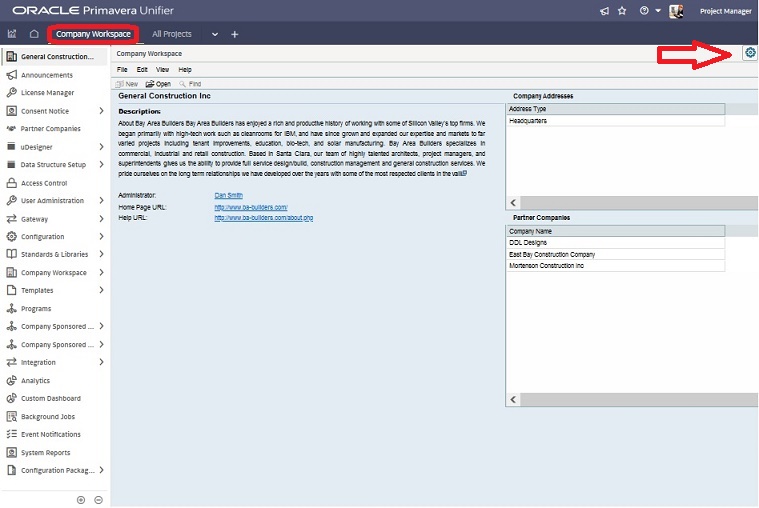Image resolution: width=759 pixels, height=508 pixels.
Task: Click the Address Type column header
Action: pyautogui.click(x=616, y=109)
